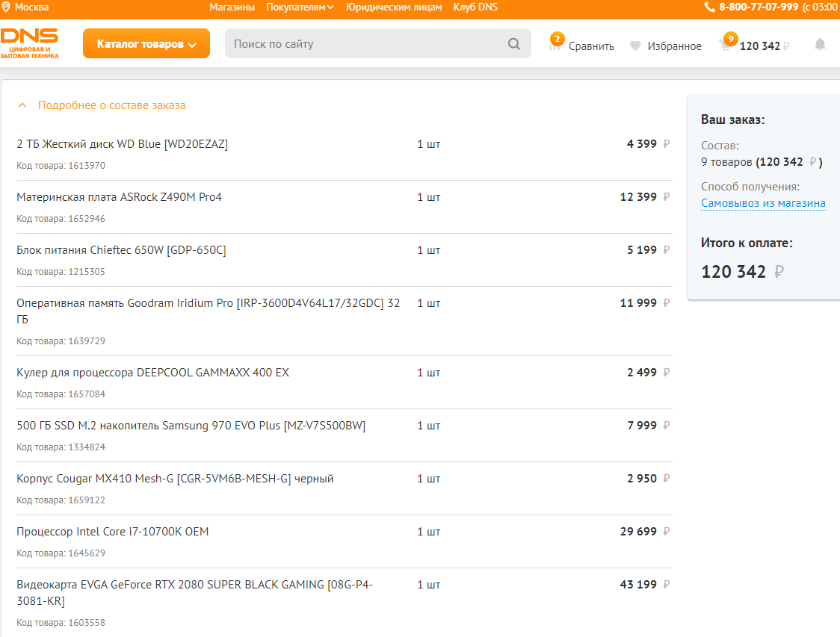Click 500 ГБ SSD Samsung 970 EVO Plus
Image resolution: width=840 pixels, height=637 pixels.
click(x=191, y=426)
